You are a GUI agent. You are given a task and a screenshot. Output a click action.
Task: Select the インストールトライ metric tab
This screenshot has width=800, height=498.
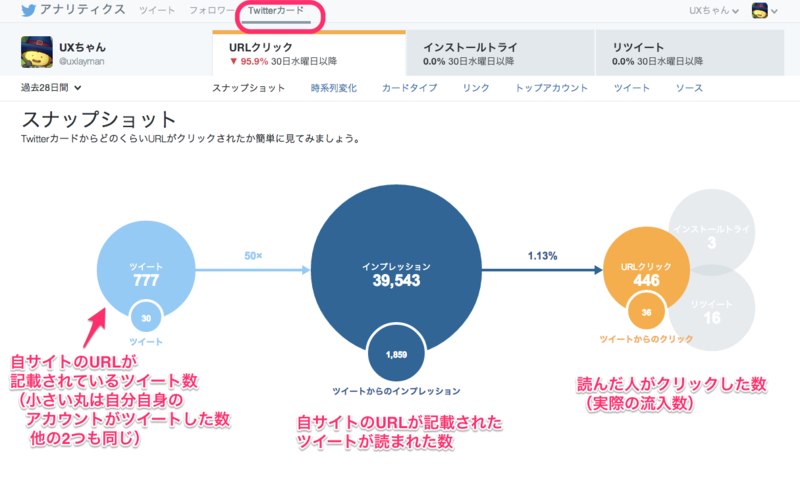(501, 53)
